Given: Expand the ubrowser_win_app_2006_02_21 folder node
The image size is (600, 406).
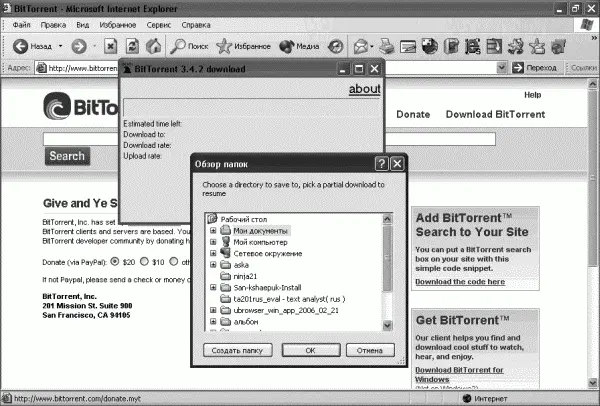Looking at the screenshot, I should point(214,310).
